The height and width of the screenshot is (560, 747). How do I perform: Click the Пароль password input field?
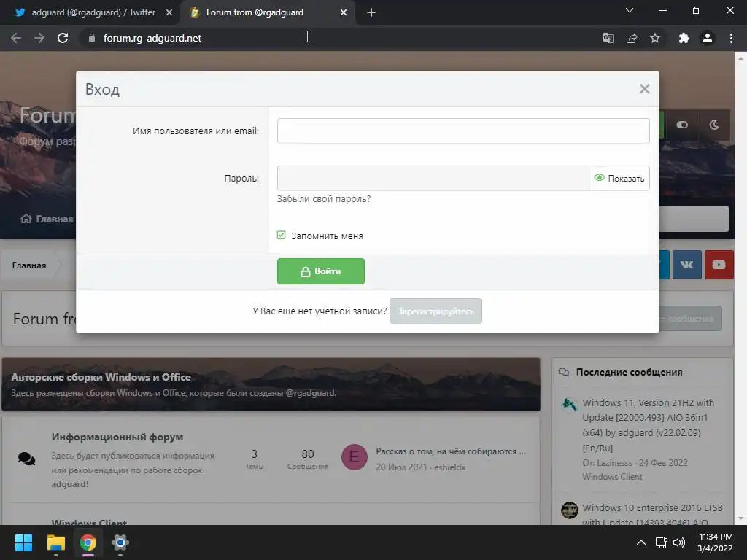(x=433, y=178)
